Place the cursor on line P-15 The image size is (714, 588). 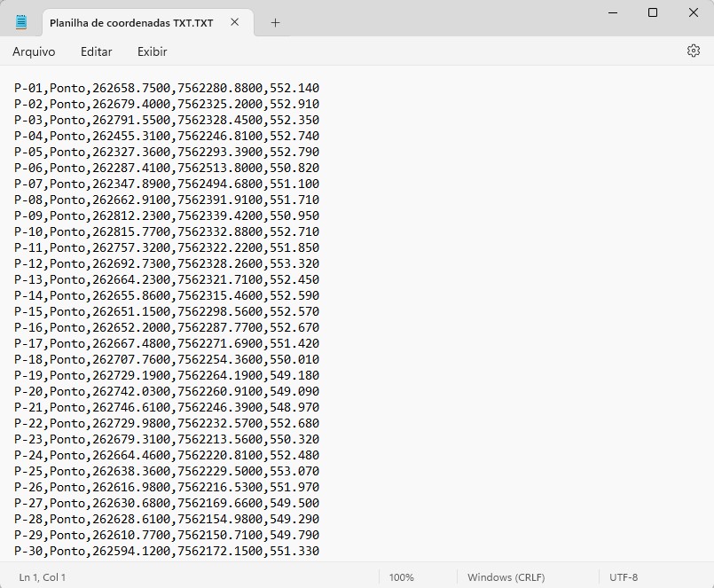coord(167,312)
